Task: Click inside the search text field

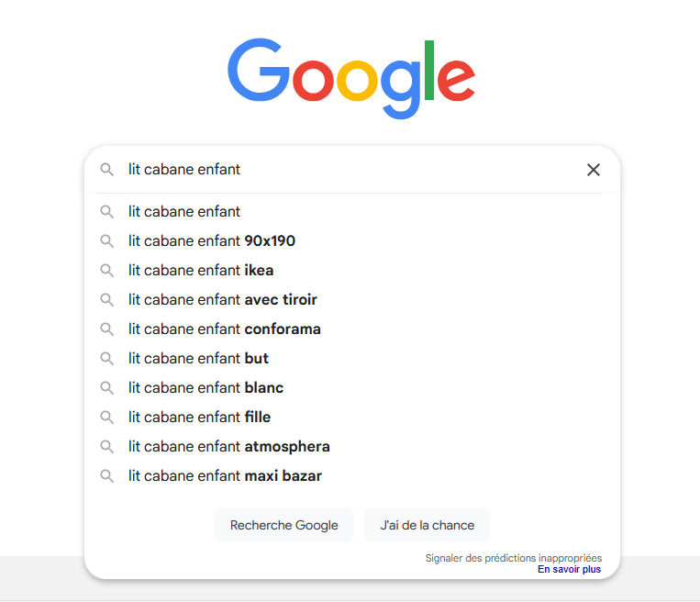Action: (349, 170)
